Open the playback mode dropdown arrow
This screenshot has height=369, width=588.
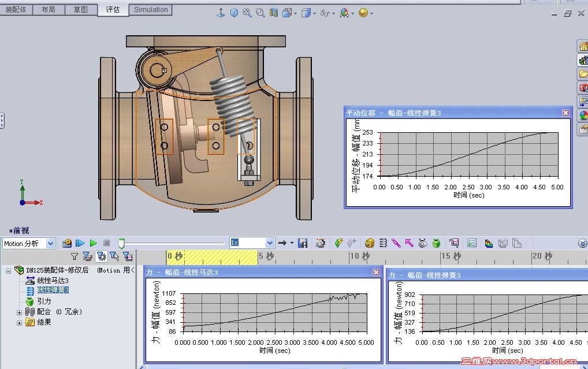292,243
